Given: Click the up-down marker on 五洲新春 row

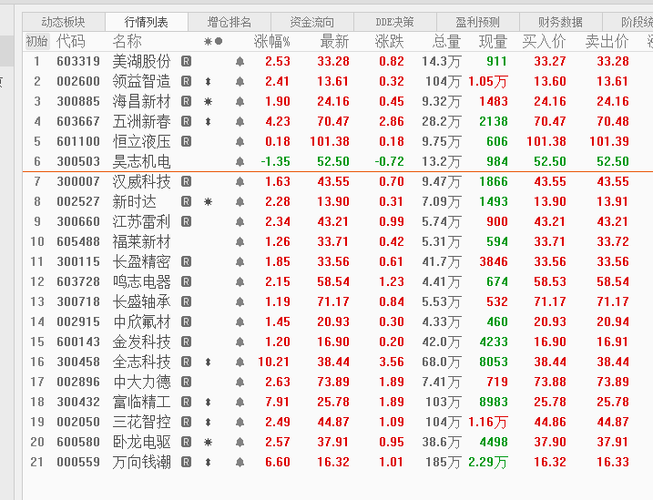Looking at the screenshot, I should click(208, 122).
